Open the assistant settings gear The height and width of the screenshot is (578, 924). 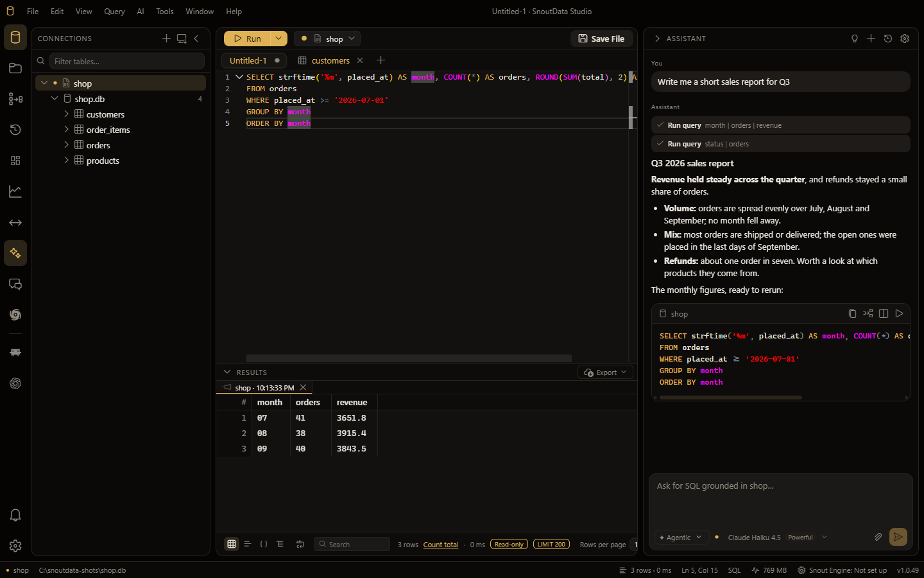905,39
